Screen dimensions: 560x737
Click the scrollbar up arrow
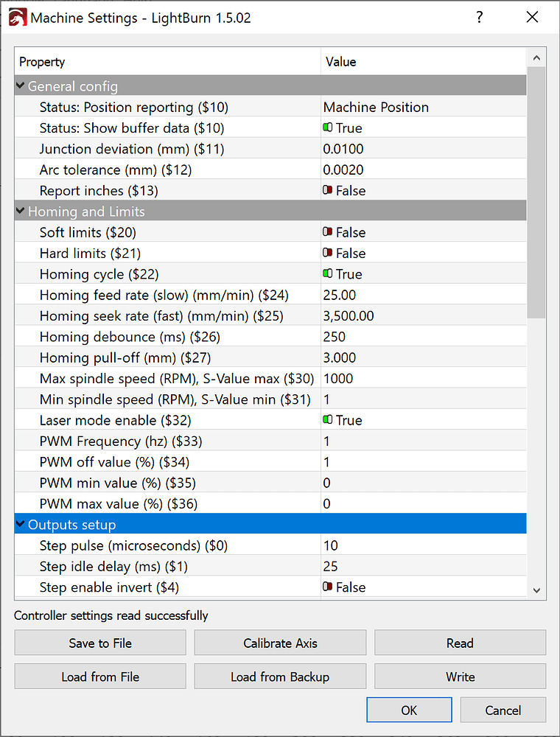tap(536, 58)
